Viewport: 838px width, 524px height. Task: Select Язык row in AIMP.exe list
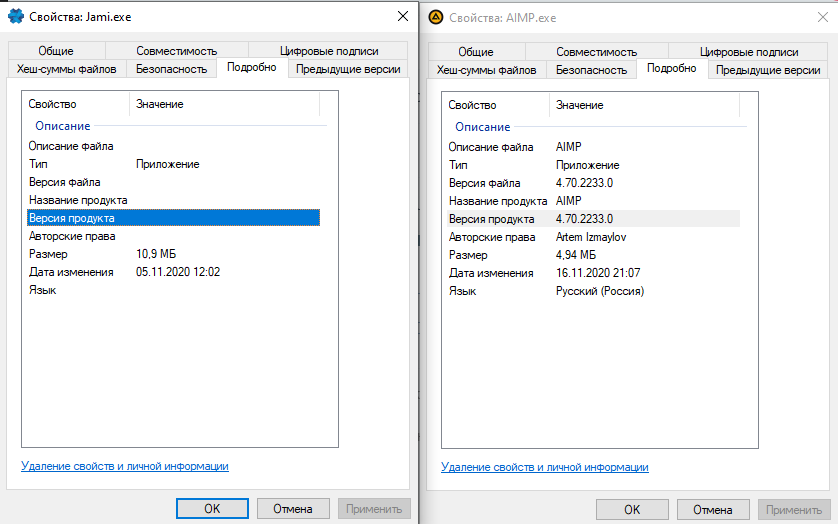593,291
